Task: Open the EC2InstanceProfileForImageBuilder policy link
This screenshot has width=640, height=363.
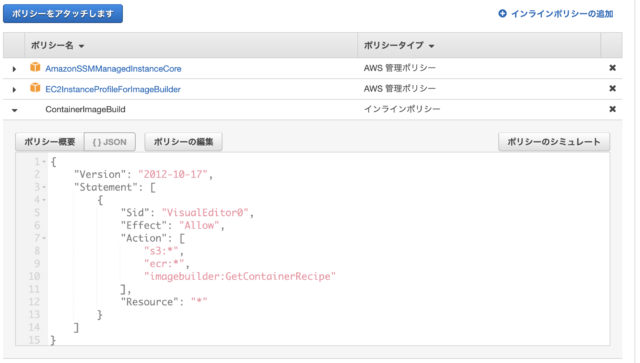Action: (x=113, y=89)
